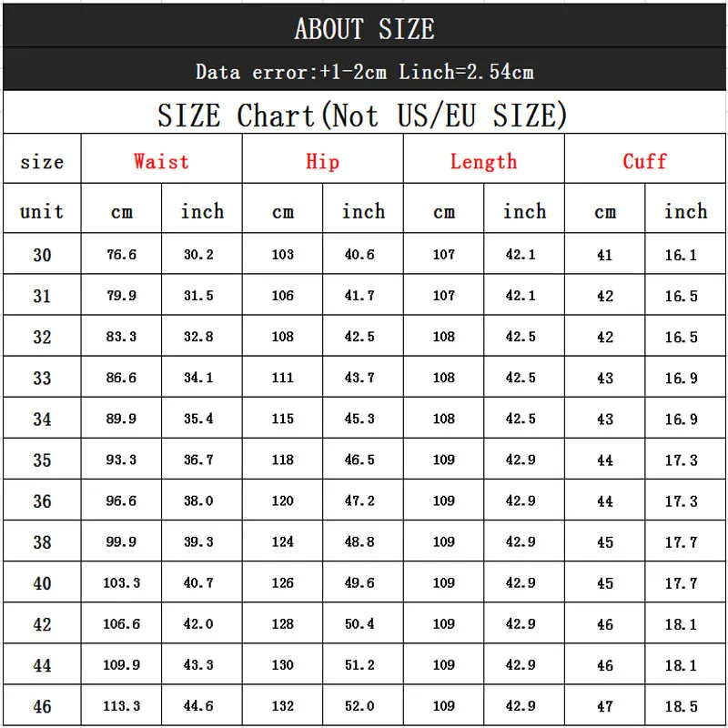The image size is (728, 728).
Task: Select size 30 row label
Action: [42, 254]
